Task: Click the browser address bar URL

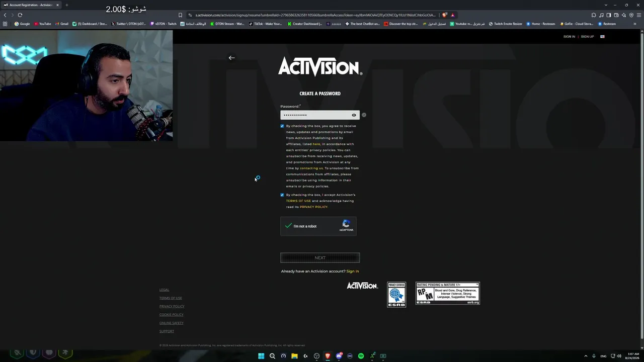Action: [315, 15]
